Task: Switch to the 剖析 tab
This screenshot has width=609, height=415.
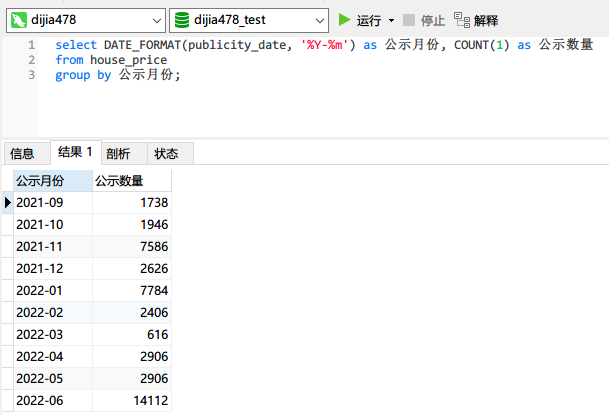Action: click(118, 153)
